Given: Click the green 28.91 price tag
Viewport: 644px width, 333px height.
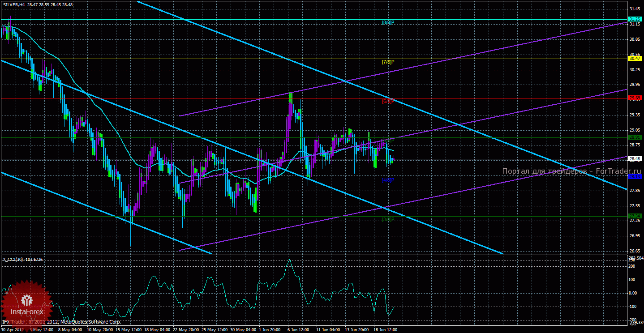Looking at the screenshot, I should [x=635, y=137].
